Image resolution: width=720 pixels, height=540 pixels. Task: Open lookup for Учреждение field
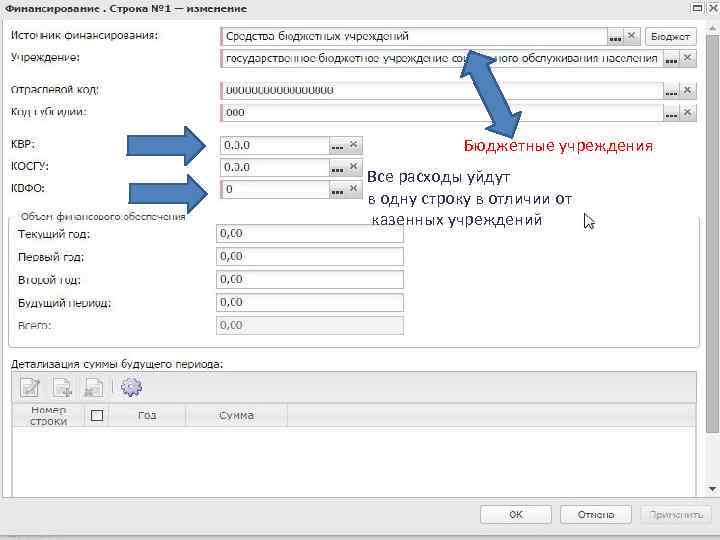[671, 59]
